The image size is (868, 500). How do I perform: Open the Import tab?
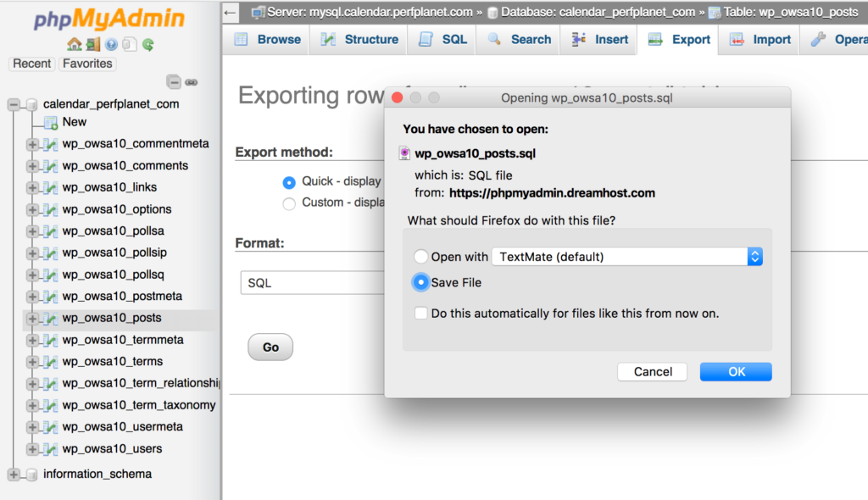(760, 40)
